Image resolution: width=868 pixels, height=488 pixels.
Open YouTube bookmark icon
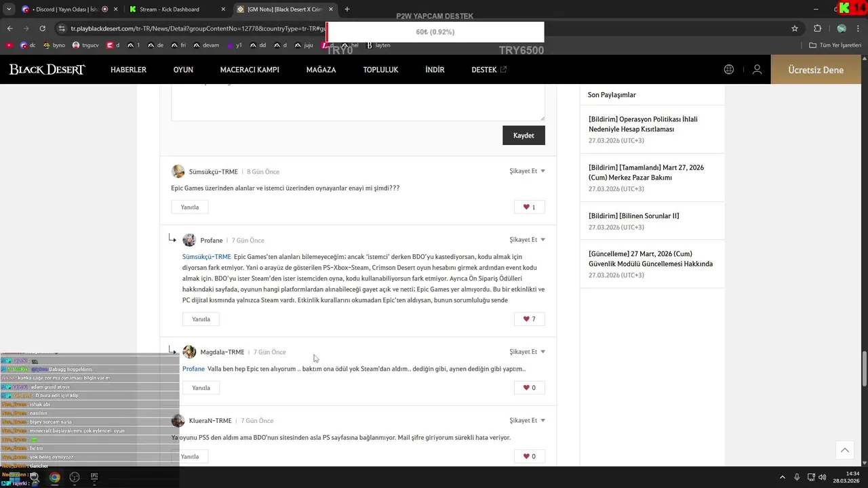[9, 45]
